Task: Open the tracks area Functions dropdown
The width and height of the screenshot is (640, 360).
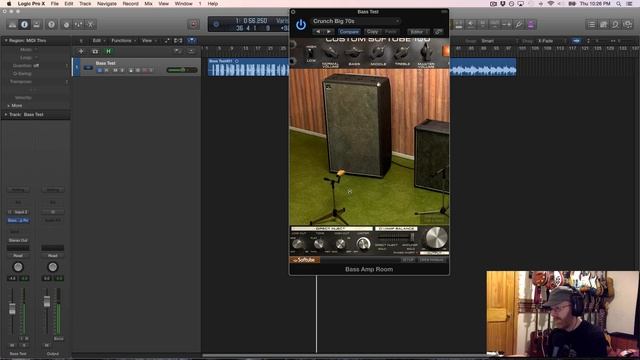Action: click(123, 41)
